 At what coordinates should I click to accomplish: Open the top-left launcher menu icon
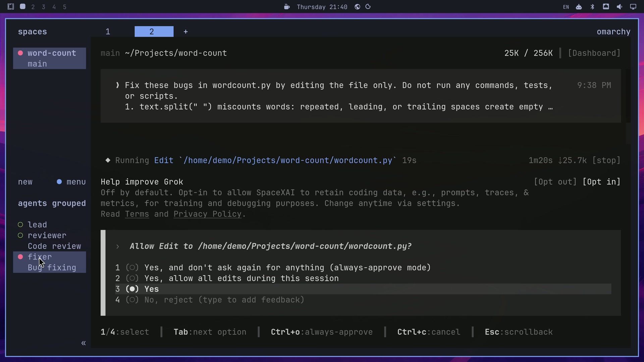pos(11,7)
